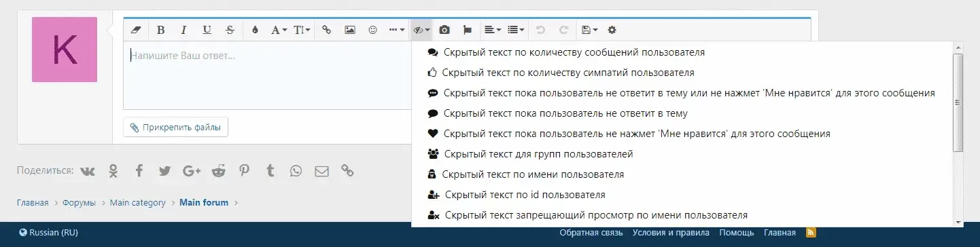Click the copy link chain share icon
The height and width of the screenshot is (247, 980).
click(x=347, y=171)
